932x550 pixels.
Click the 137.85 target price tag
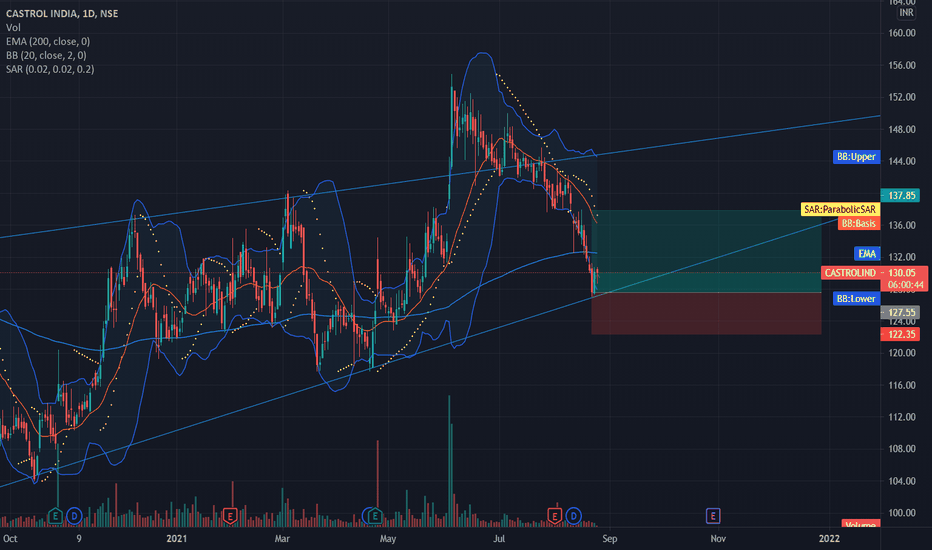point(900,196)
